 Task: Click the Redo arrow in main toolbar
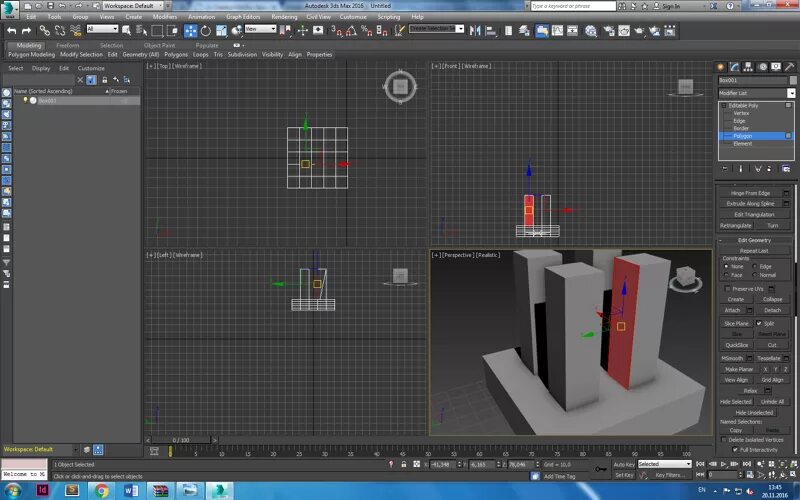26,31
